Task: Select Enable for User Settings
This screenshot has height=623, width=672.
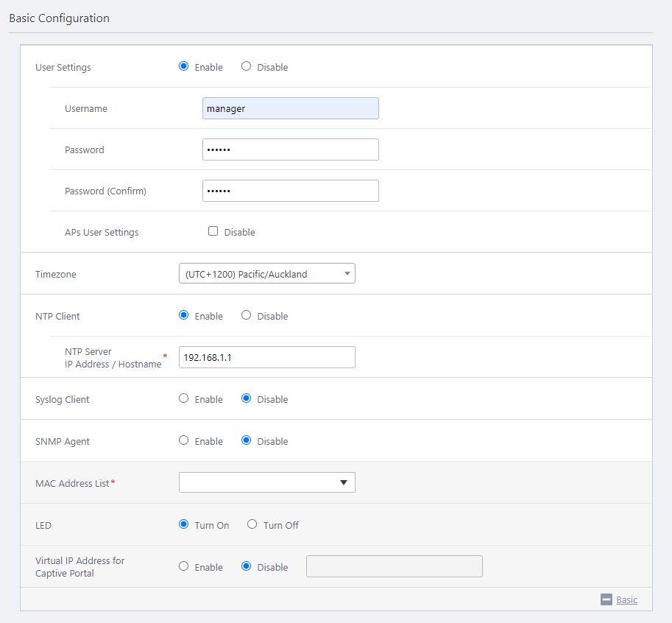Action: coord(184,66)
